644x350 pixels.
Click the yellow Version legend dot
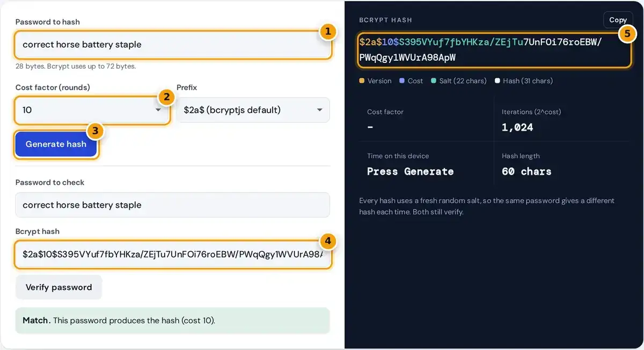click(362, 81)
